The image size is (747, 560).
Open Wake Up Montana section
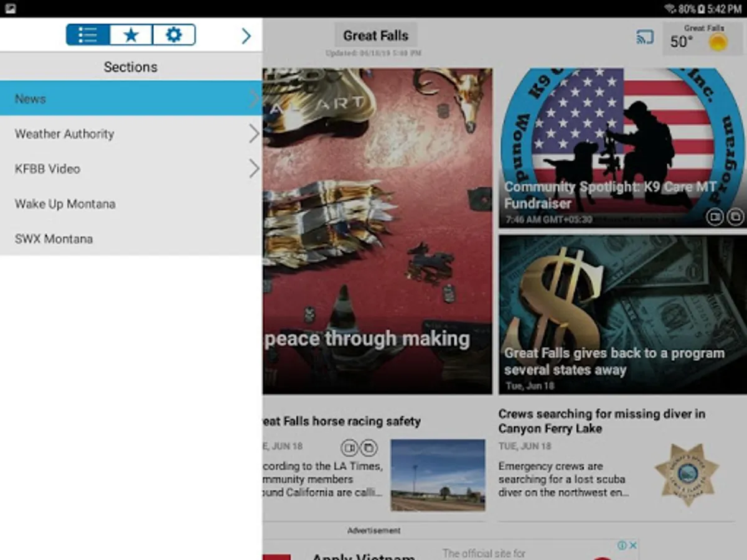coord(131,203)
